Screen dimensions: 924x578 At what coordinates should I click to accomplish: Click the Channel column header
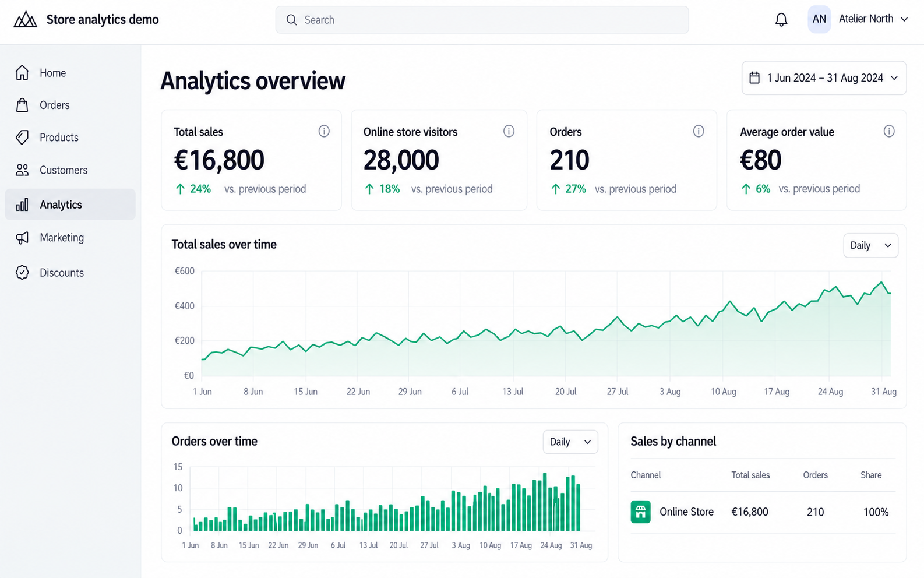point(646,475)
